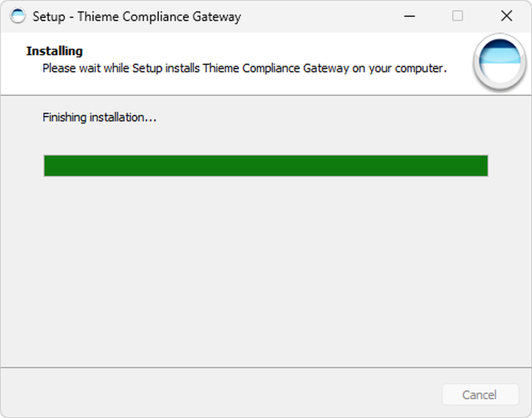Image resolution: width=532 pixels, height=418 pixels.
Task: Click the separator line above the Cancel button
Action: (x=266, y=367)
